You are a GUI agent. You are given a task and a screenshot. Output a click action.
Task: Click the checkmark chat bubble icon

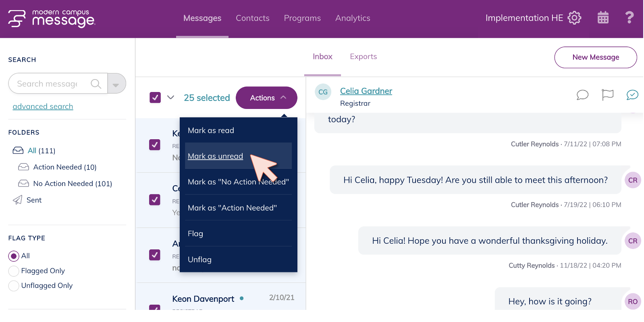tap(632, 95)
